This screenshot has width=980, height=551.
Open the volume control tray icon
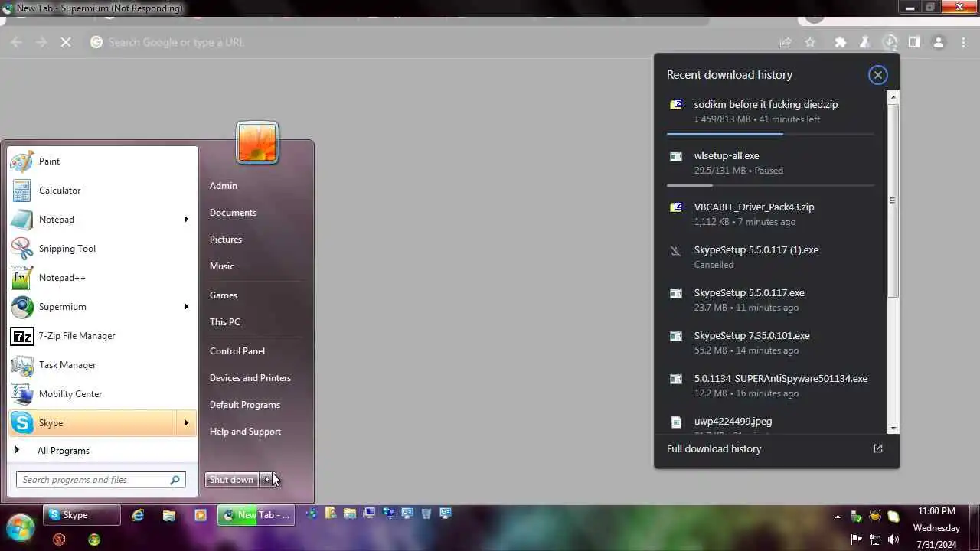tap(893, 540)
